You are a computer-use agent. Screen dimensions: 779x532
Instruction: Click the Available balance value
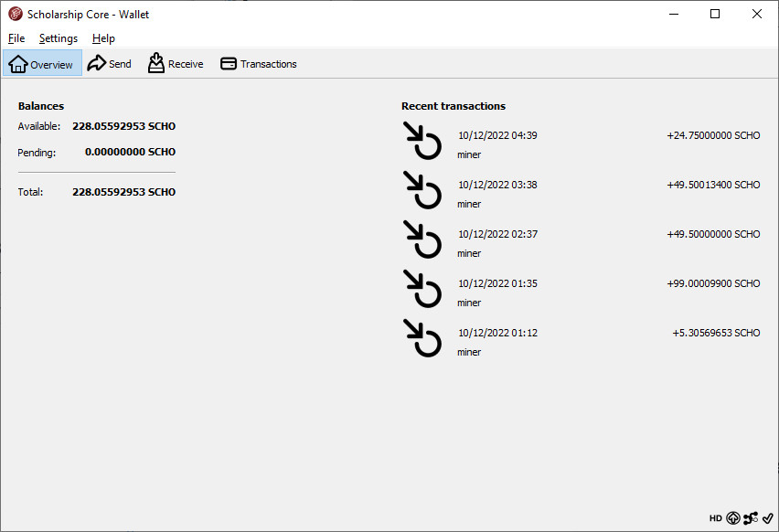[123, 126]
